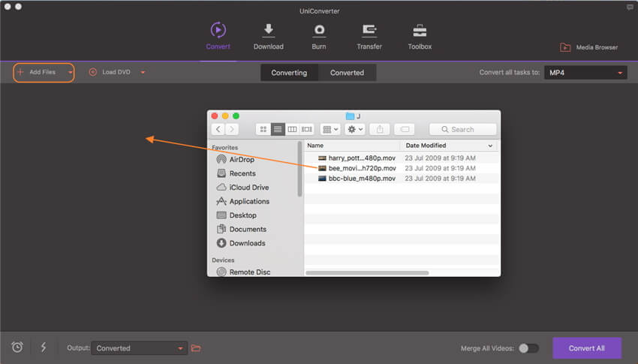This screenshot has height=364, width=638.
Task: Switch Finder to cover flow view
Action: [x=307, y=129]
